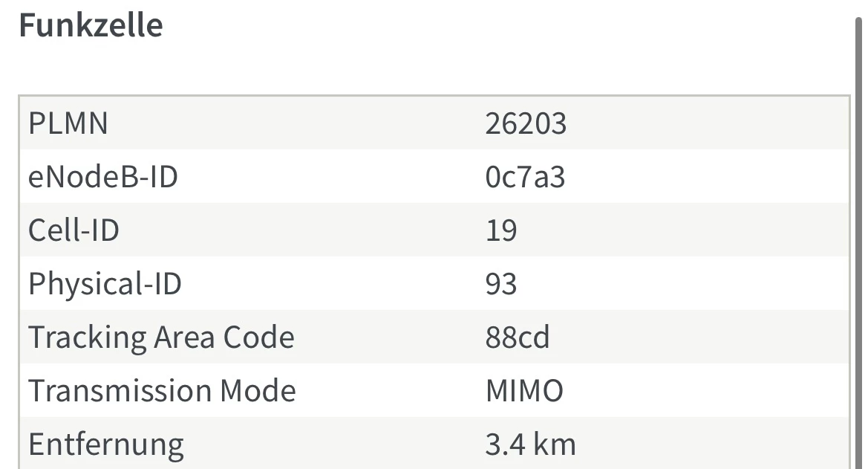The width and height of the screenshot is (868, 469).
Task: Click PLMN value 26203
Action: coord(526,123)
